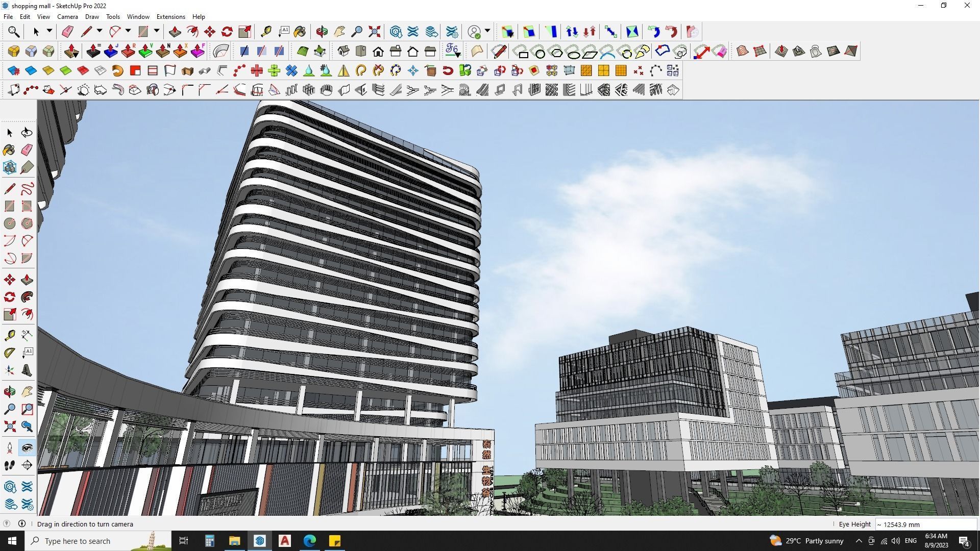Click the Zoom Extents icon in top toolbar
This screenshot has height=551, width=980.
tap(375, 32)
